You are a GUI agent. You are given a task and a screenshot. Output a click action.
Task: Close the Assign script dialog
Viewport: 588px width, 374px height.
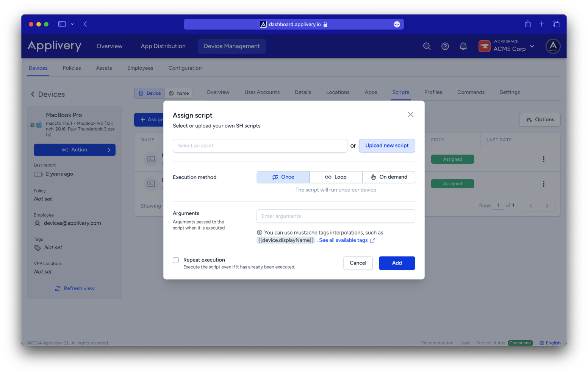pyautogui.click(x=411, y=114)
